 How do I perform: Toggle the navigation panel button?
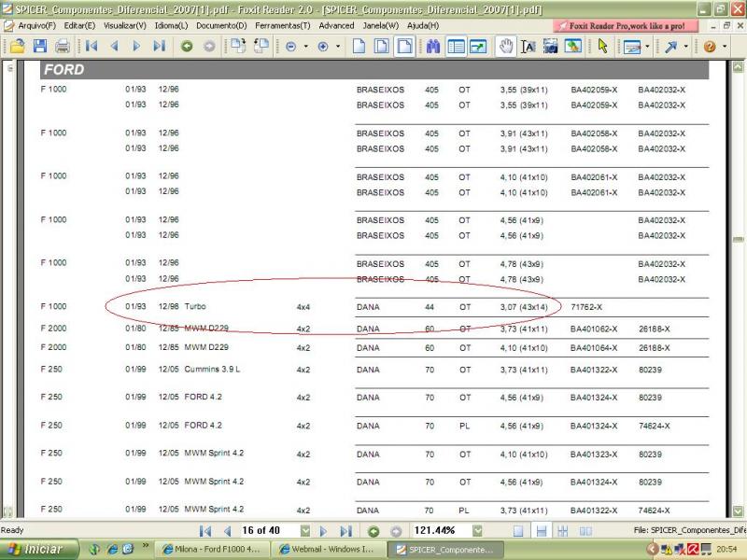point(456,46)
